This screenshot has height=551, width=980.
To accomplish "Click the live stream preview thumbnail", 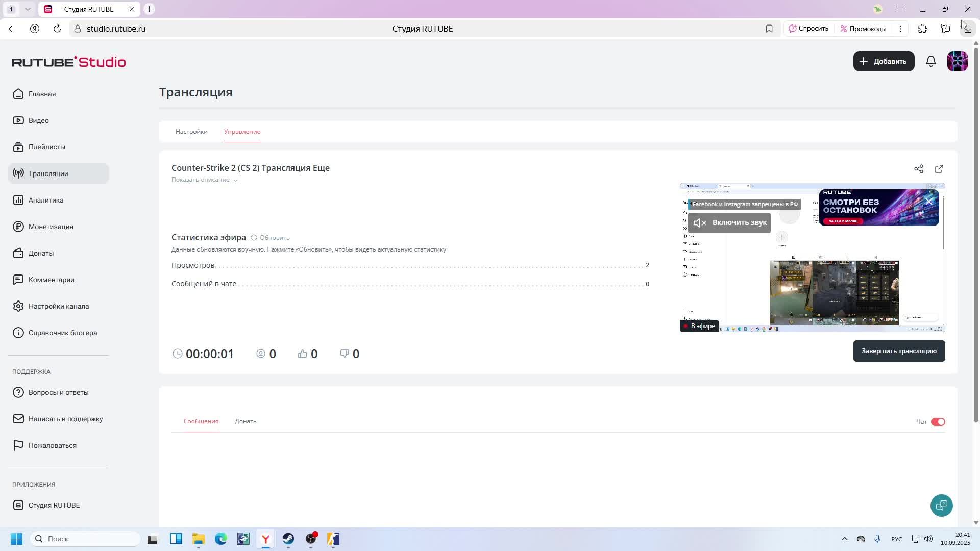I will pyautogui.click(x=812, y=286).
